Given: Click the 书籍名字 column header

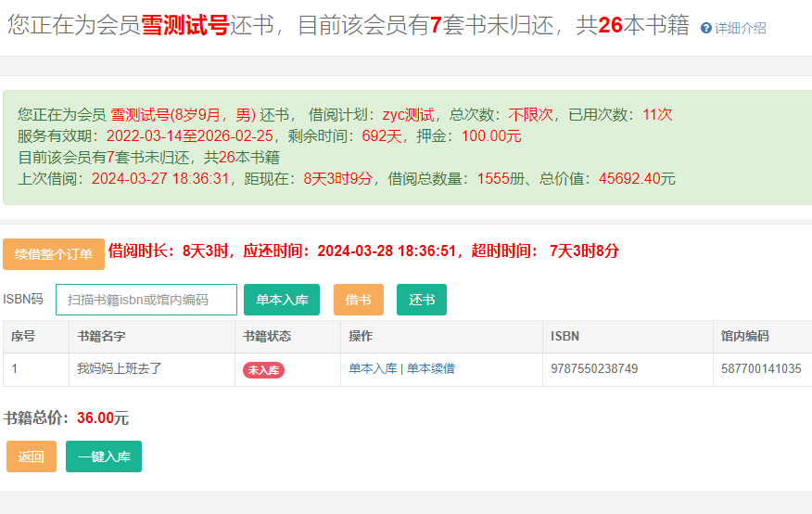Looking at the screenshot, I should point(101,336).
